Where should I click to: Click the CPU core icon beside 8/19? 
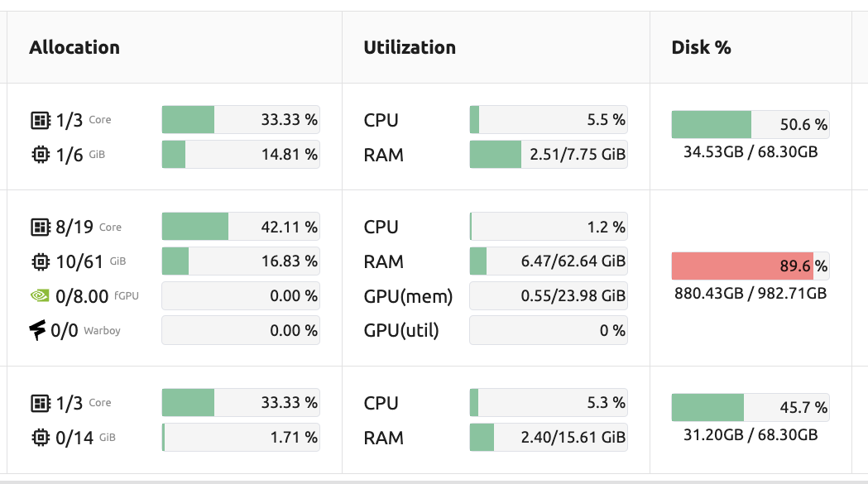(40, 227)
